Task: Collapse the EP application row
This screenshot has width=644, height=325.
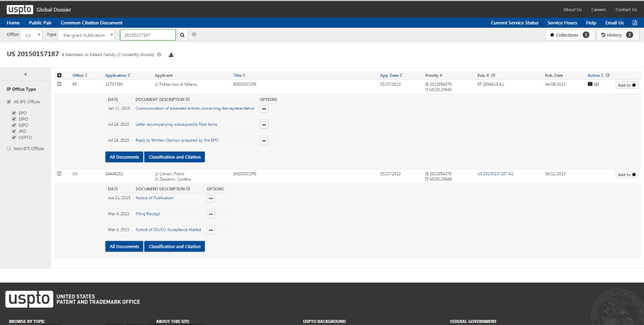Action: [60, 84]
